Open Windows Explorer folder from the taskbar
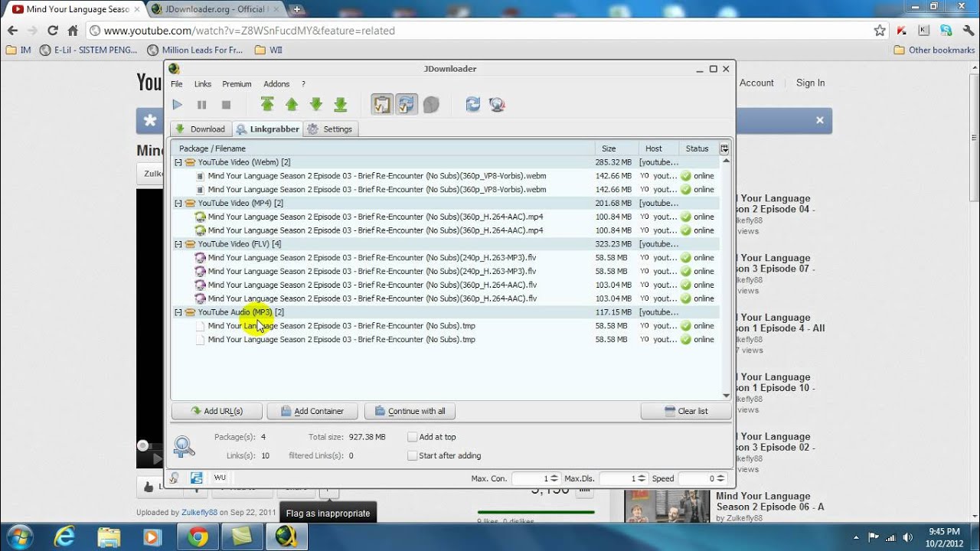 109,537
